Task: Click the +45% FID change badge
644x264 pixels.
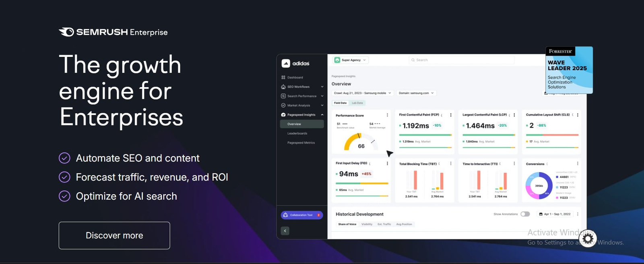Action: point(367,174)
